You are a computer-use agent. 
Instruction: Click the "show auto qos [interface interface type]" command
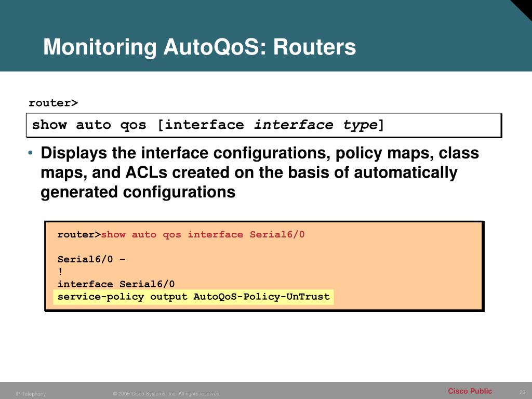[208, 125]
